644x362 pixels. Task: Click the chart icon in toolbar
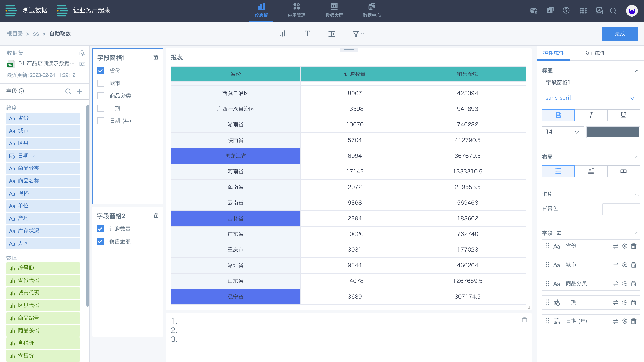pos(283,34)
